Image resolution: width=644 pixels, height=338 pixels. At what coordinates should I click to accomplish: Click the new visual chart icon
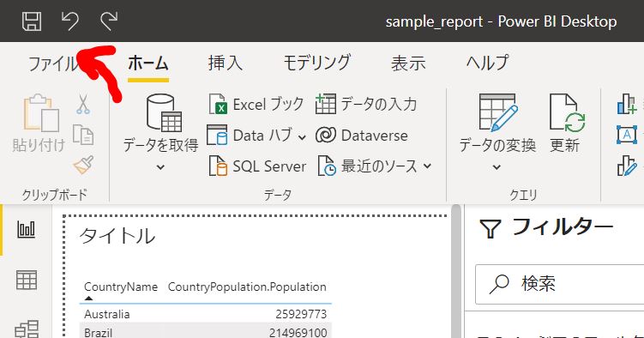click(x=627, y=105)
